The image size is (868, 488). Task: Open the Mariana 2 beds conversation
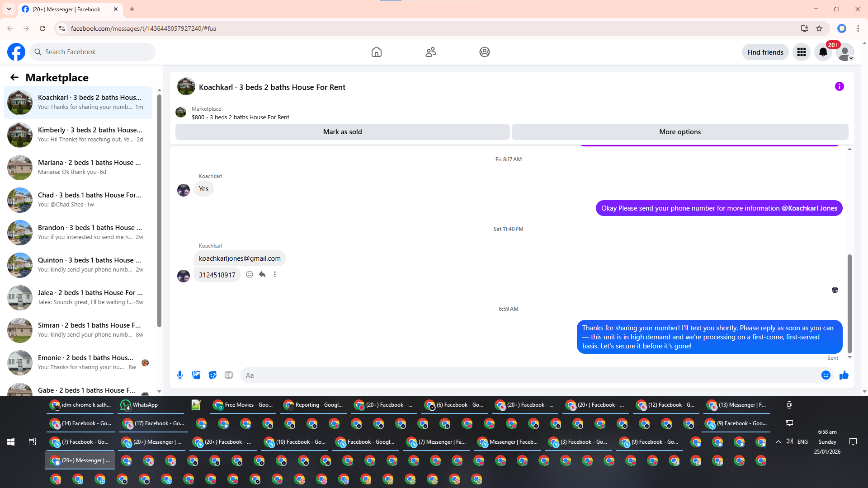click(78, 167)
